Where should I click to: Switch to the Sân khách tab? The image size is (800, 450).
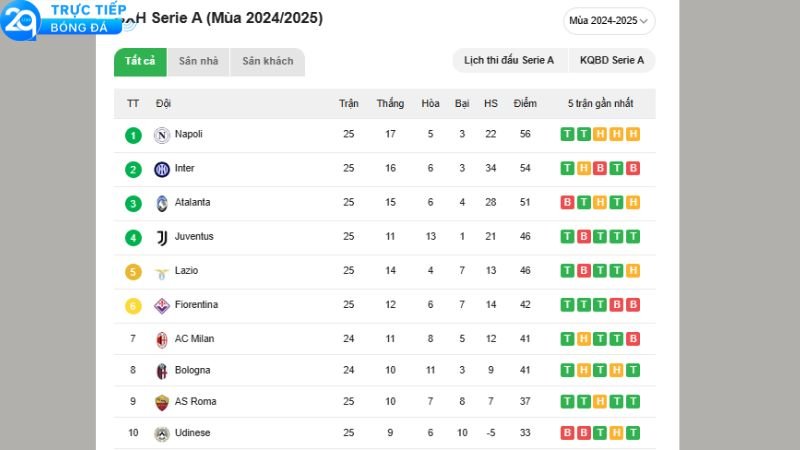tap(267, 62)
